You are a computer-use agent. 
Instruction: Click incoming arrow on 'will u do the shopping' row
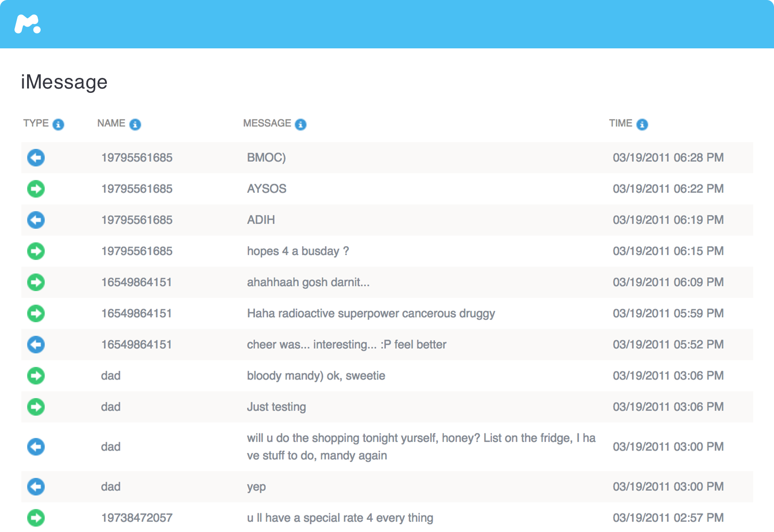point(36,446)
